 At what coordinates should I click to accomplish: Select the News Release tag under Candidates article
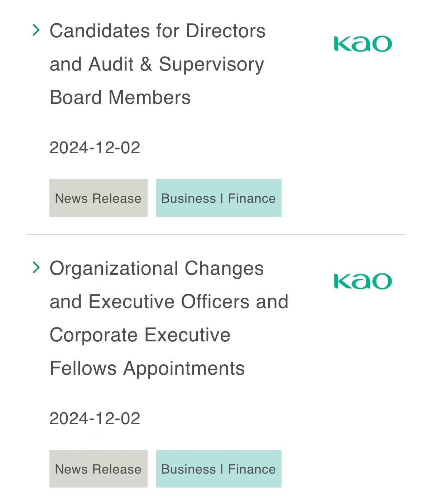click(x=99, y=198)
